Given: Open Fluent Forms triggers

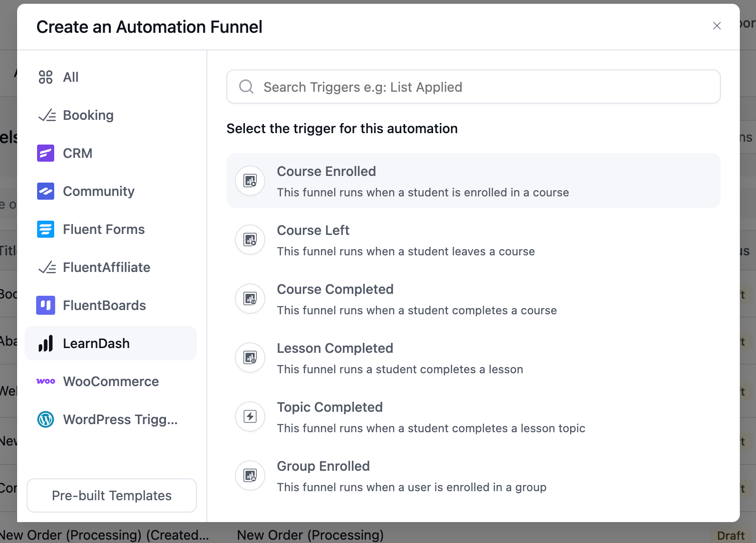Looking at the screenshot, I should (111, 229).
